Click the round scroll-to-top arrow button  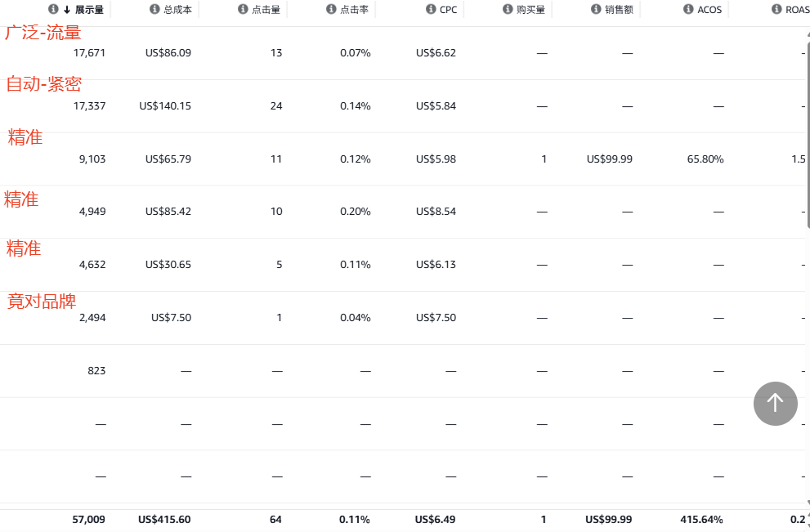click(x=775, y=403)
